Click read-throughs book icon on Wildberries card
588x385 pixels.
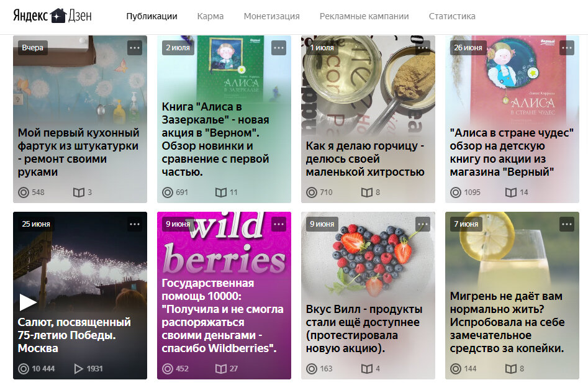(x=221, y=369)
